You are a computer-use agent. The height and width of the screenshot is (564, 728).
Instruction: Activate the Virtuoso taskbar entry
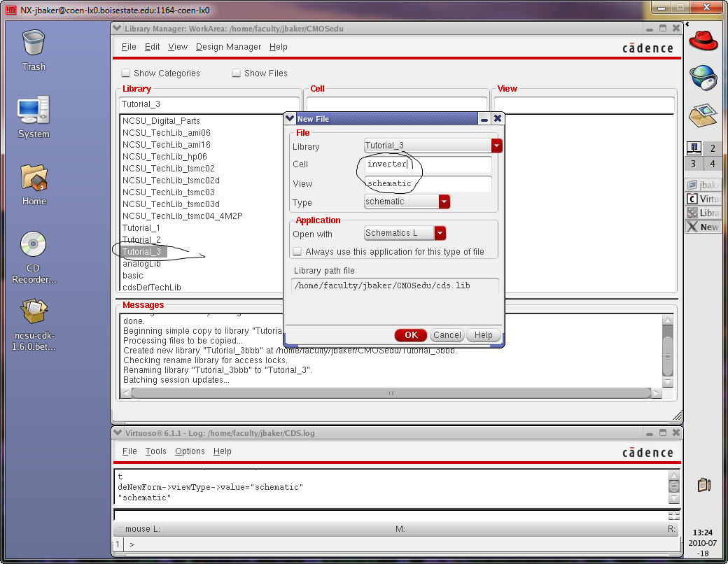pyautogui.click(x=703, y=199)
